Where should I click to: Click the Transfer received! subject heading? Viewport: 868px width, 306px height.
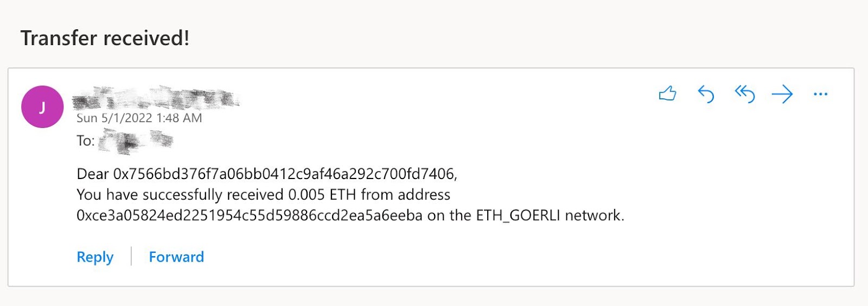pos(105,38)
